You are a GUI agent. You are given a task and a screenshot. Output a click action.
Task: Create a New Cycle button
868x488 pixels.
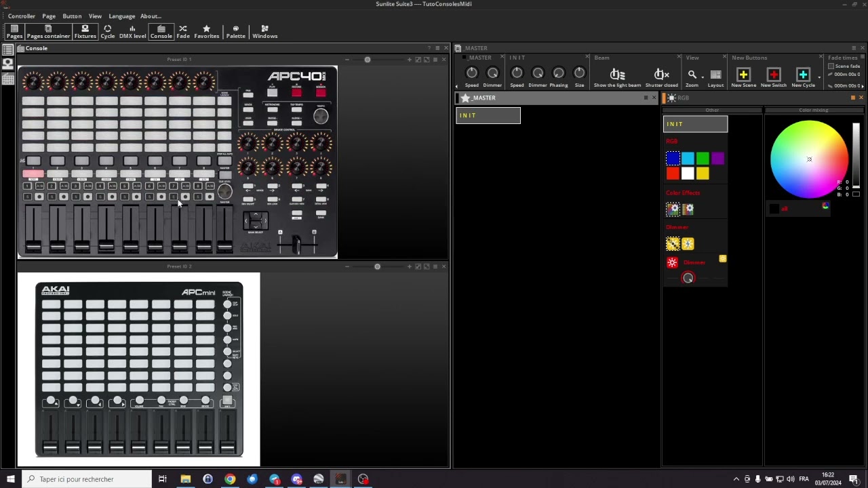tap(803, 75)
